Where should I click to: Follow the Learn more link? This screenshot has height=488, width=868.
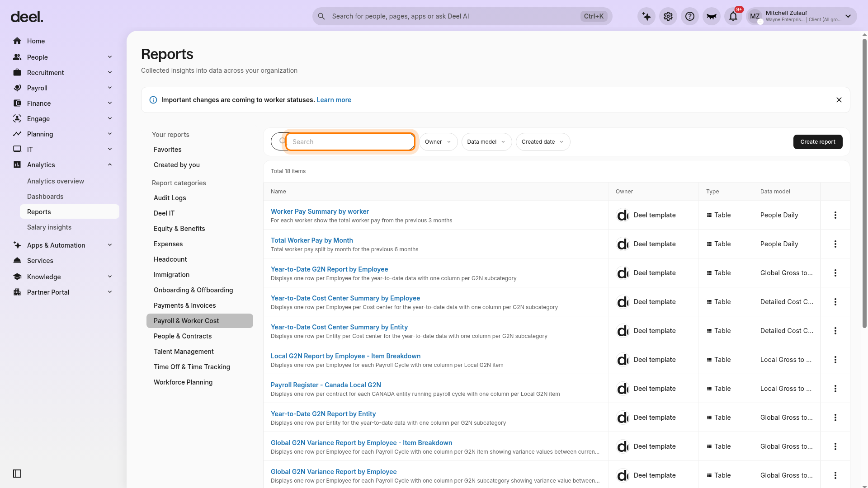point(334,100)
